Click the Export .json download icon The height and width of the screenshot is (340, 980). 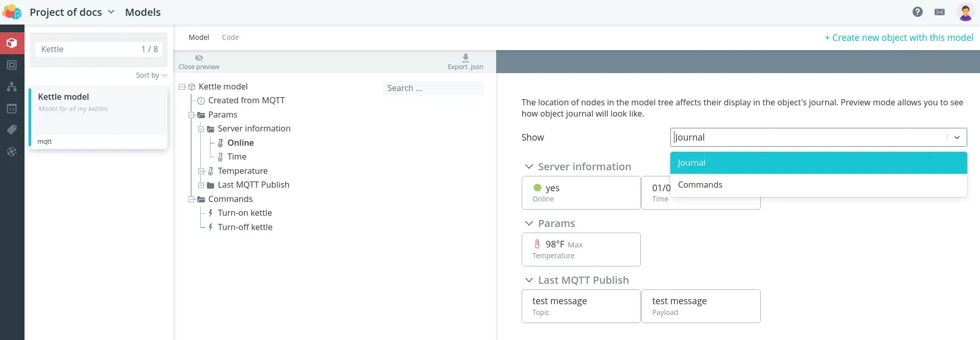pyautogui.click(x=465, y=58)
